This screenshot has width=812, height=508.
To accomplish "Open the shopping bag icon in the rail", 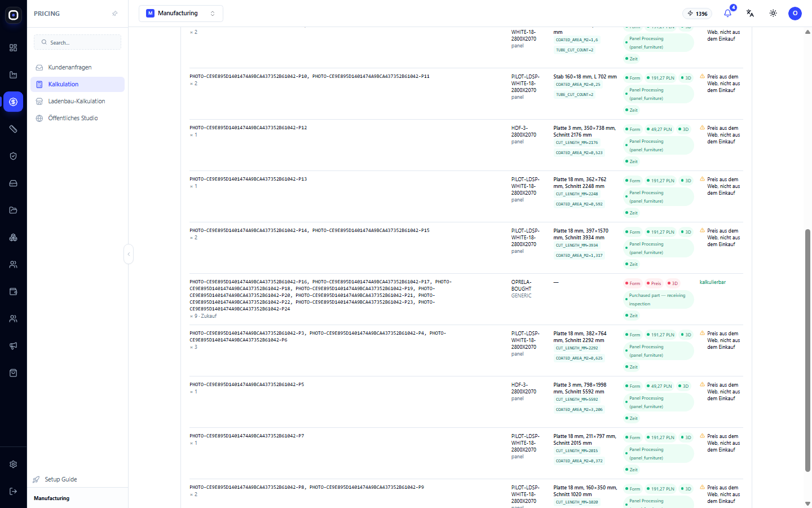I will tap(14, 373).
